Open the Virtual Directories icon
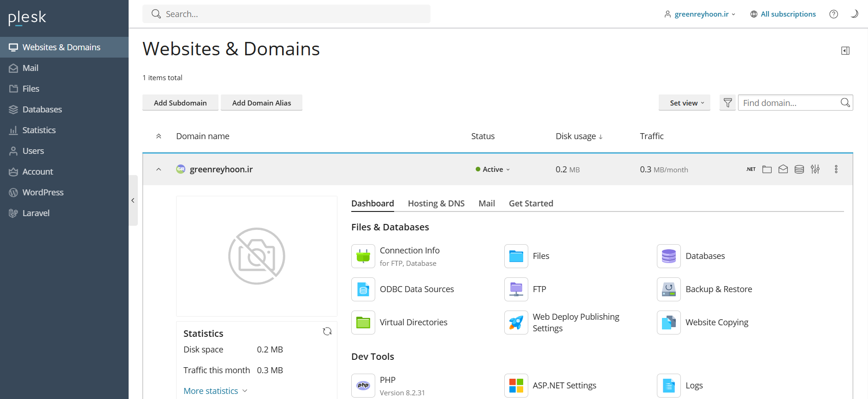The height and width of the screenshot is (399, 868). click(363, 323)
